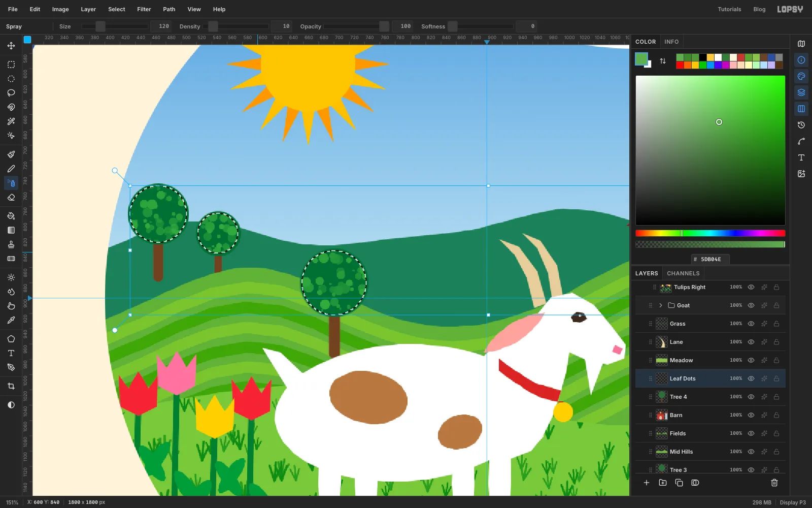Select the Text tool in left toolbar
812x508 pixels.
pyautogui.click(x=11, y=353)
